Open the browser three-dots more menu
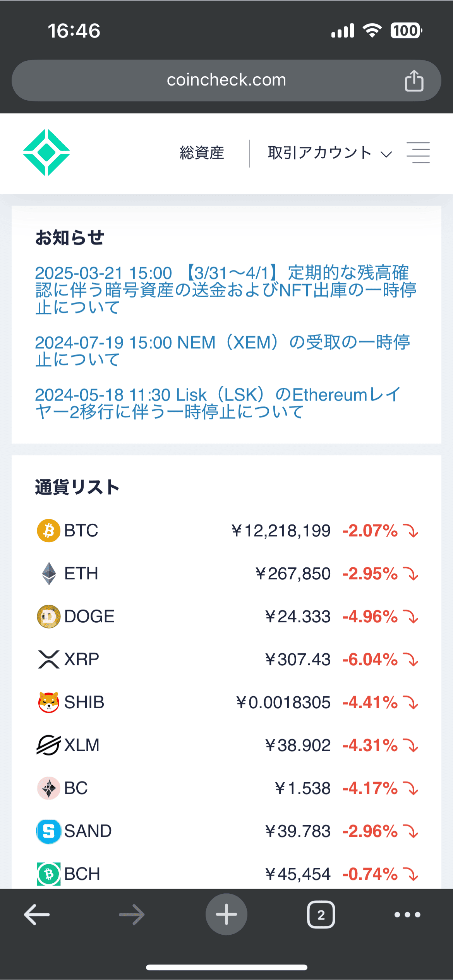The height and width of the screenshot is (980, 453). [x=407, y=915]
